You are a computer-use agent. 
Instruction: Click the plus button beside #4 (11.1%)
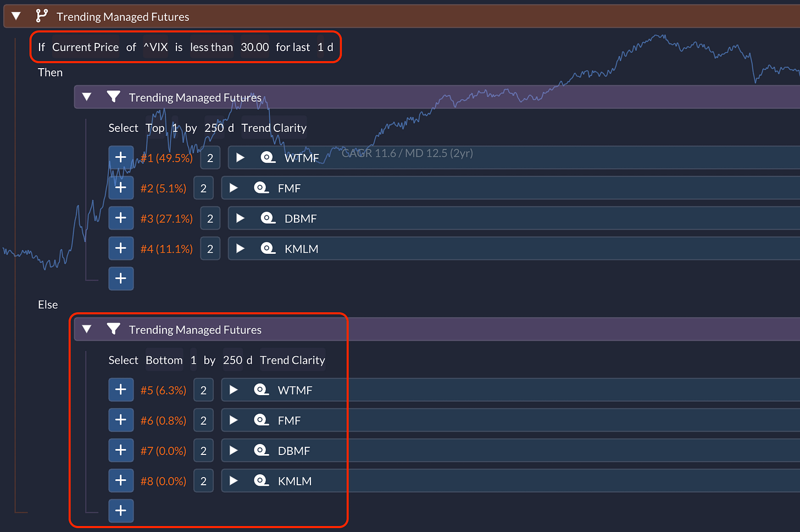[121, 248]
